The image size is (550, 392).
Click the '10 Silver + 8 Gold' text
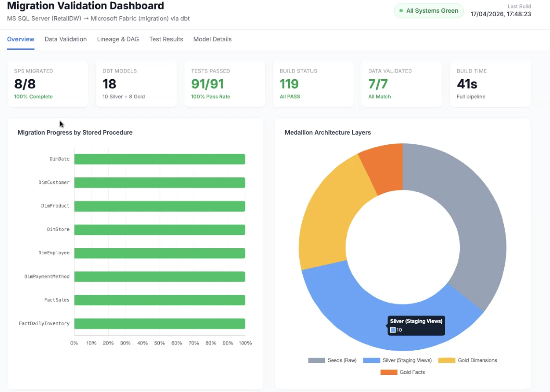point(124,97)
